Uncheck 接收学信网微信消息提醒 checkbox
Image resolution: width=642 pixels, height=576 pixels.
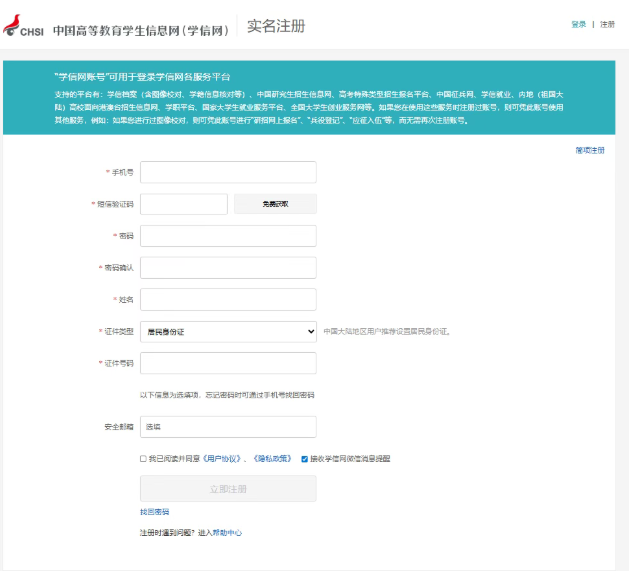(304, 459)
